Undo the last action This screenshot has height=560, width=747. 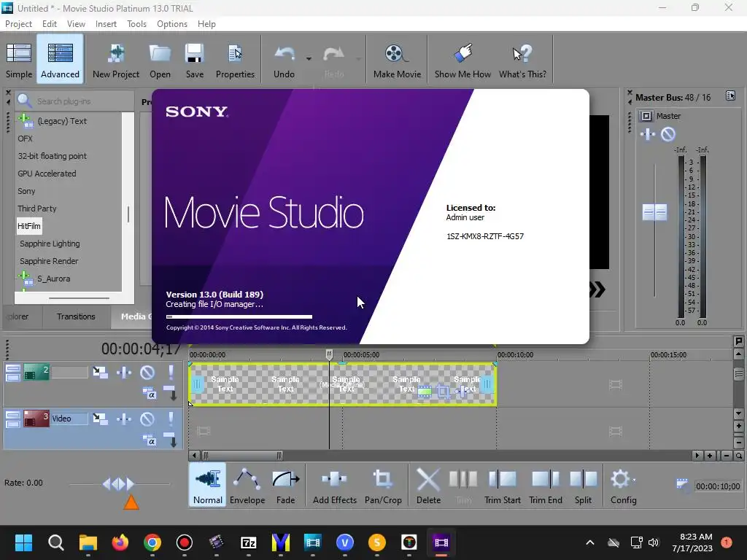pyautogui.click(x=284, y=60)
